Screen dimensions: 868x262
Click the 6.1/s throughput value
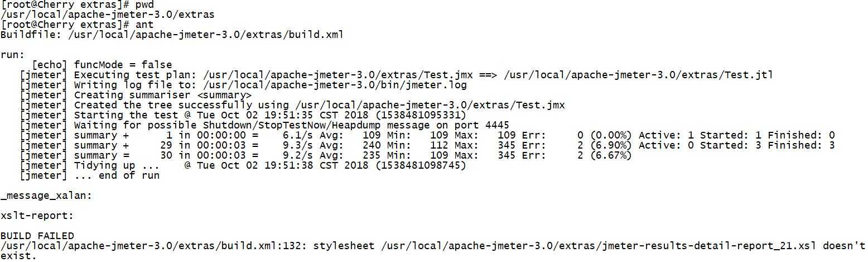click(291, 135)
